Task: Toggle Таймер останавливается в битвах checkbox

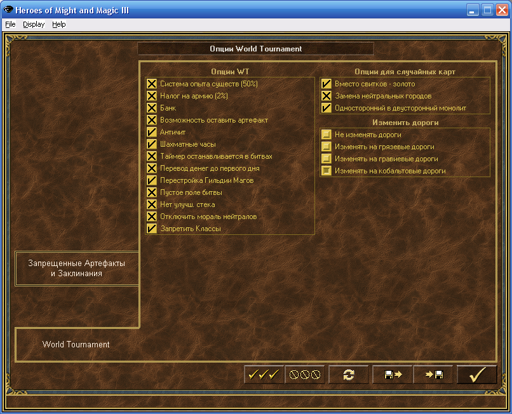Action: [x=152, y=156]
